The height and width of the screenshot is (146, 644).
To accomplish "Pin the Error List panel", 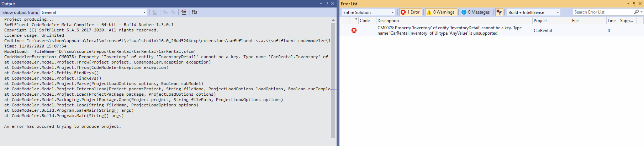I will pyautogui.click(x=634, y=4).
